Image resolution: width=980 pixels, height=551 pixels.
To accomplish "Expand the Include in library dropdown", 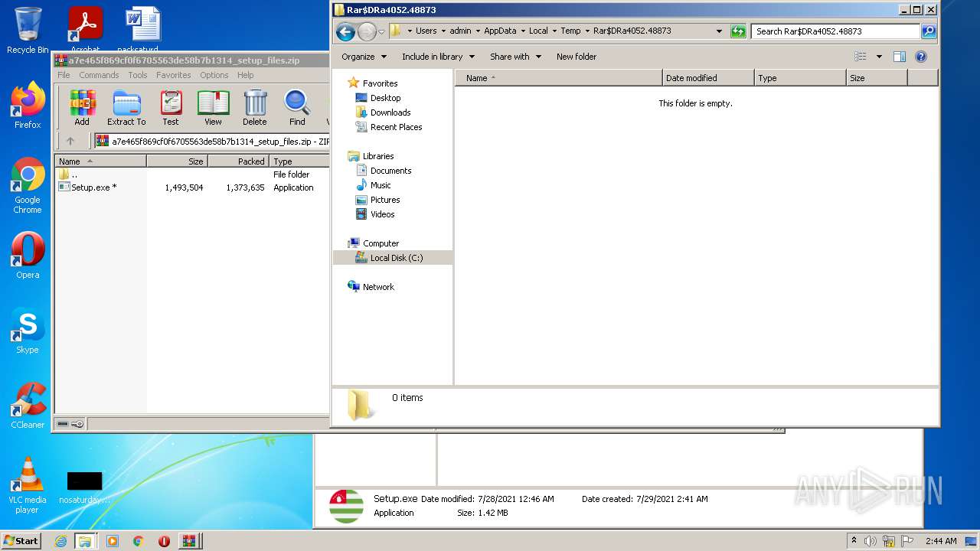I will [438, 57].
